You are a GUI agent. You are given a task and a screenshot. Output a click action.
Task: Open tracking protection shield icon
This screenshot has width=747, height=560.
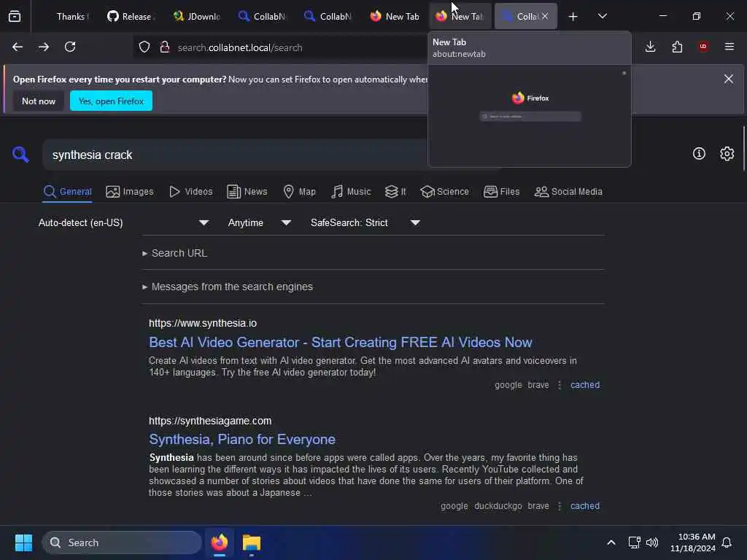click(x=144, y=47)
